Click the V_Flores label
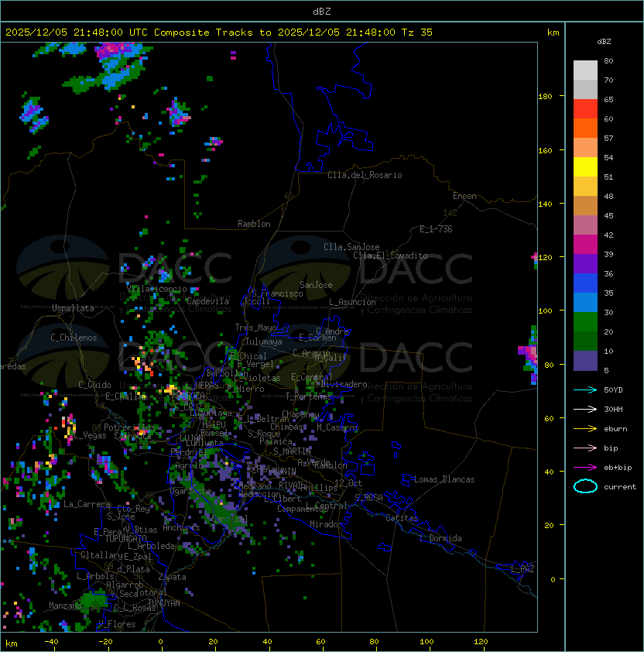Screen dimensions: 644x652 tap(117, 625)
